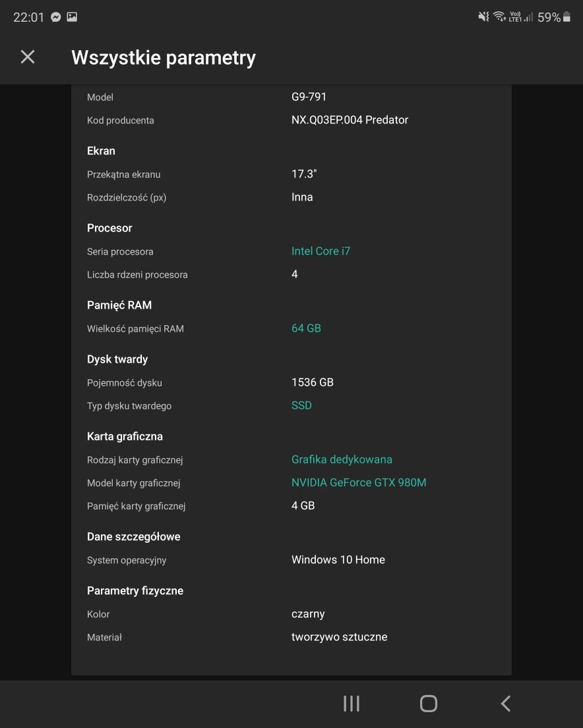Tap the Messenger notification icon
Viewport: 583px width, 728px height.
[x=55, y=17]
